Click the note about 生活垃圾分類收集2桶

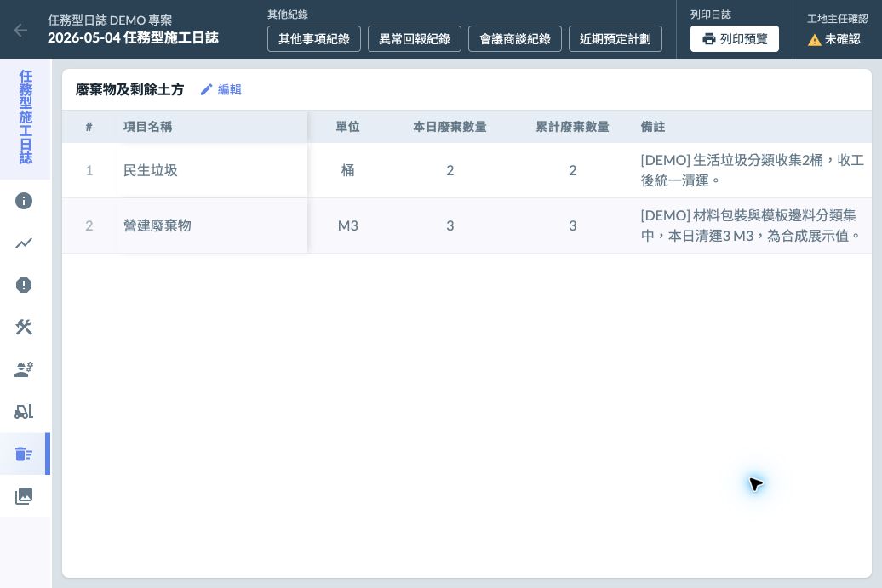(752, 170)
